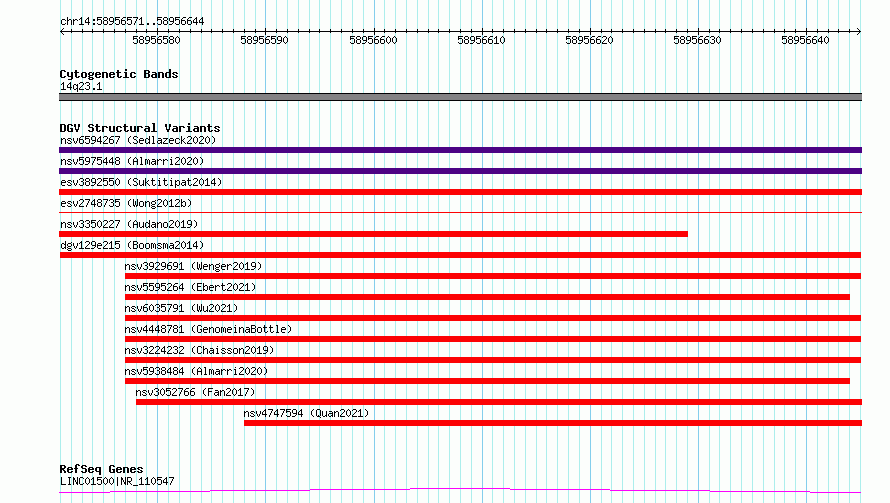
Task: Click the magenta LINC01500 gene line
Action: [x=460, y=491]
